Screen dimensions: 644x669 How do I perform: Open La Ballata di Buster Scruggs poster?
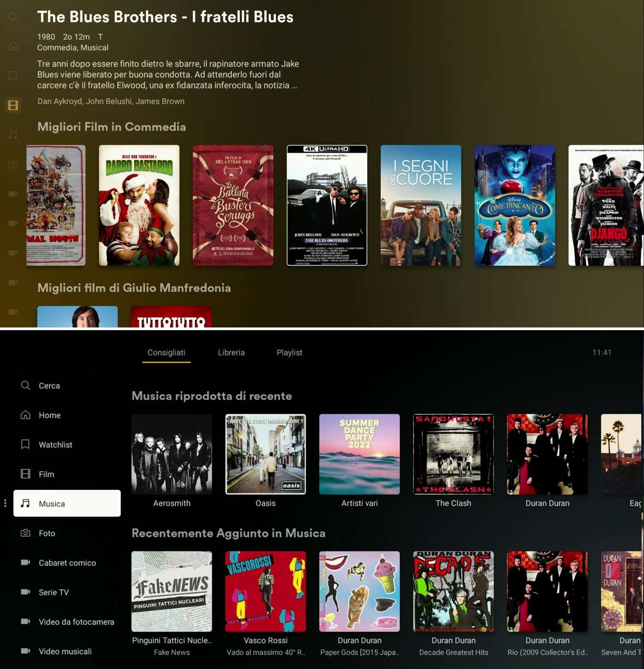[x=233, y=205]
